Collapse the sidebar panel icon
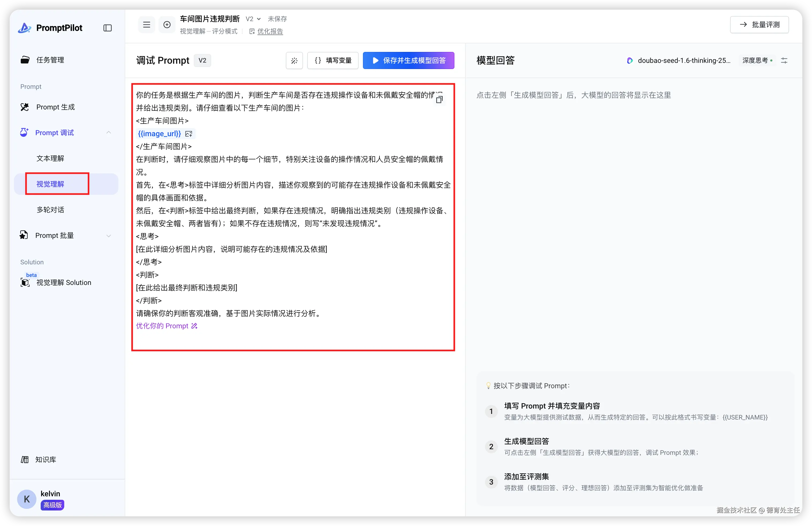 pos(108,28)
